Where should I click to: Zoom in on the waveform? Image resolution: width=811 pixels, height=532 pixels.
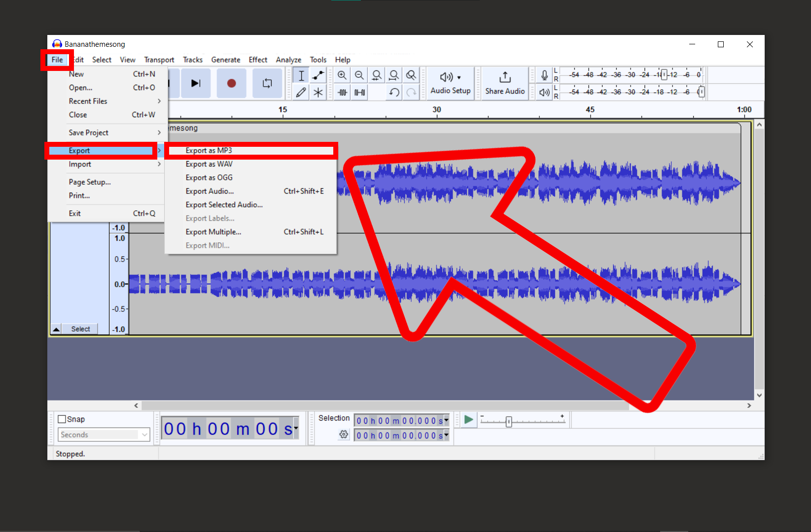[x=342, y=75]
